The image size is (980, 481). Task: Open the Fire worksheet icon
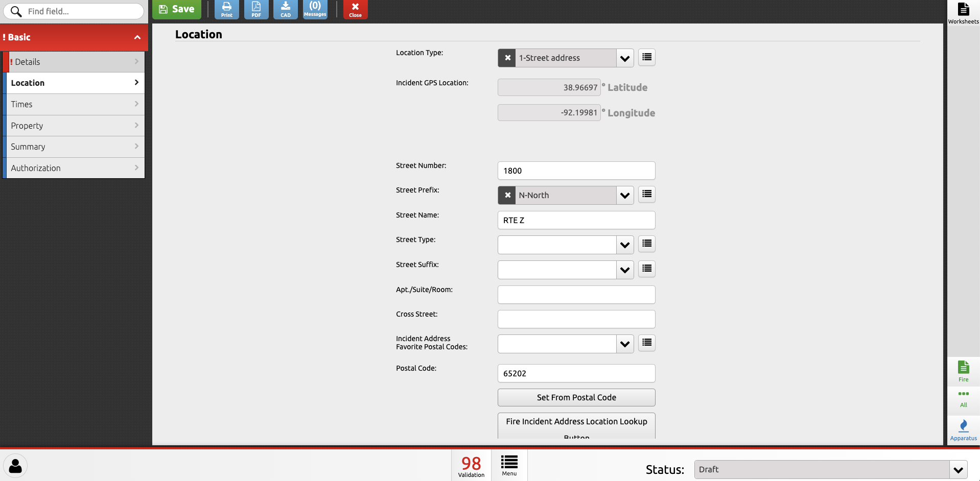[963, 371]
